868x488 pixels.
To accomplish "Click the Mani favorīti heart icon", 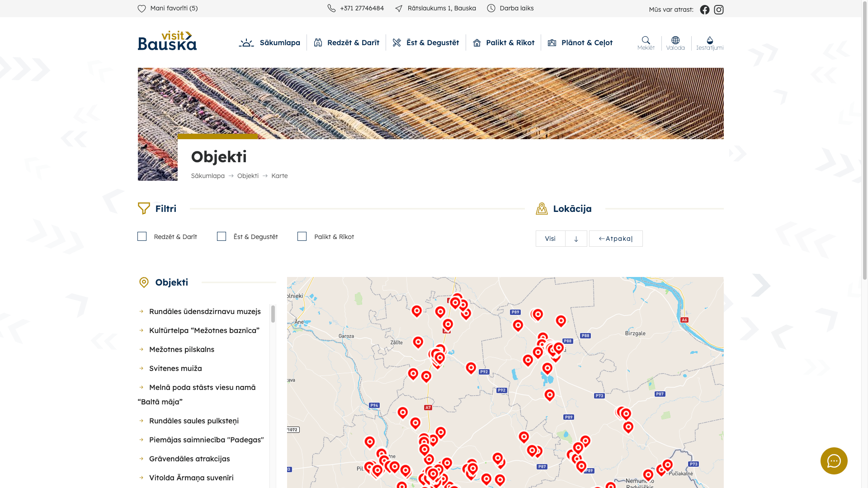I will 142,9.
